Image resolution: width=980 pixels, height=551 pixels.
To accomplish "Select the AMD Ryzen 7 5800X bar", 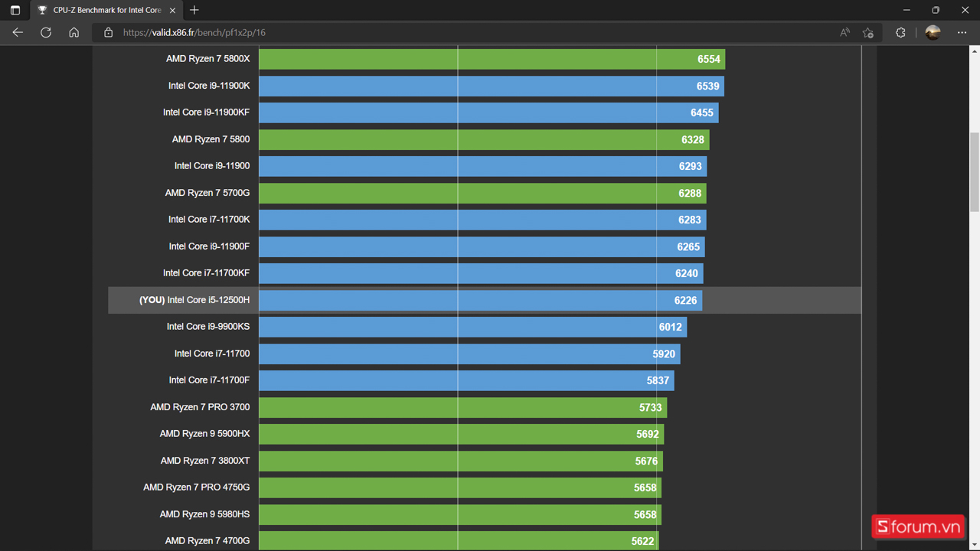I will [x=491, y=59].
